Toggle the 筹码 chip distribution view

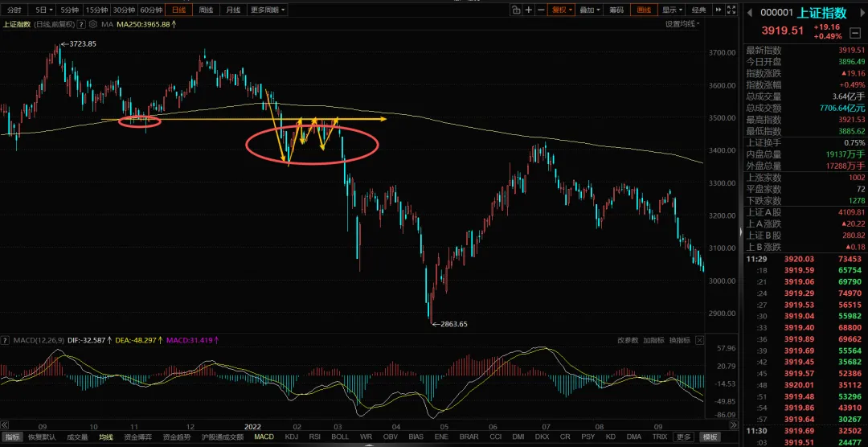point(616,10)
